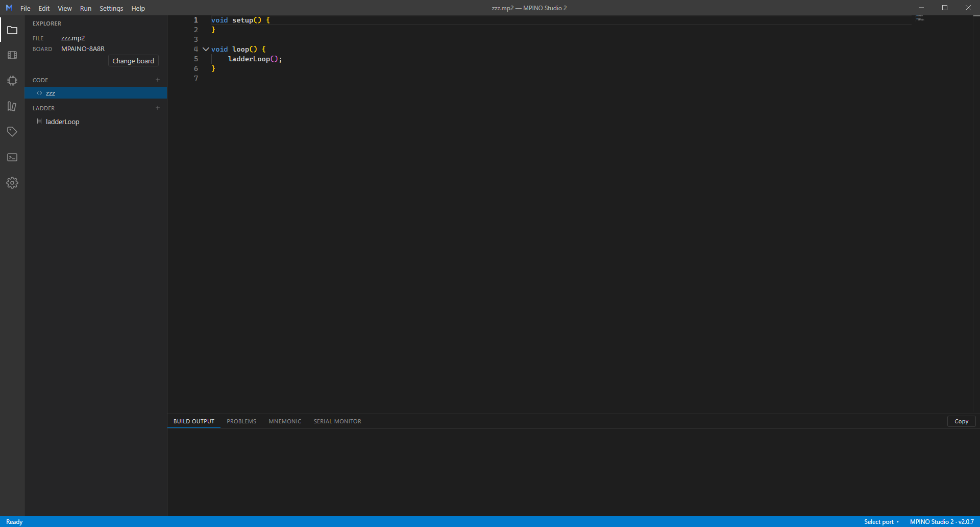Click the MPAINO-8A8R board name
980x527 pixels.
tap(83, 49)
